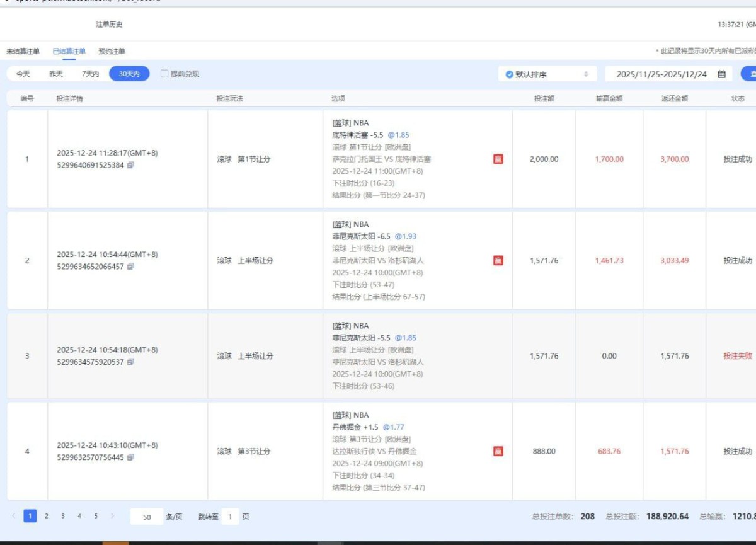
Task: Open the 50 条/页 page size dropdown
Action: (x=147, y=517)
